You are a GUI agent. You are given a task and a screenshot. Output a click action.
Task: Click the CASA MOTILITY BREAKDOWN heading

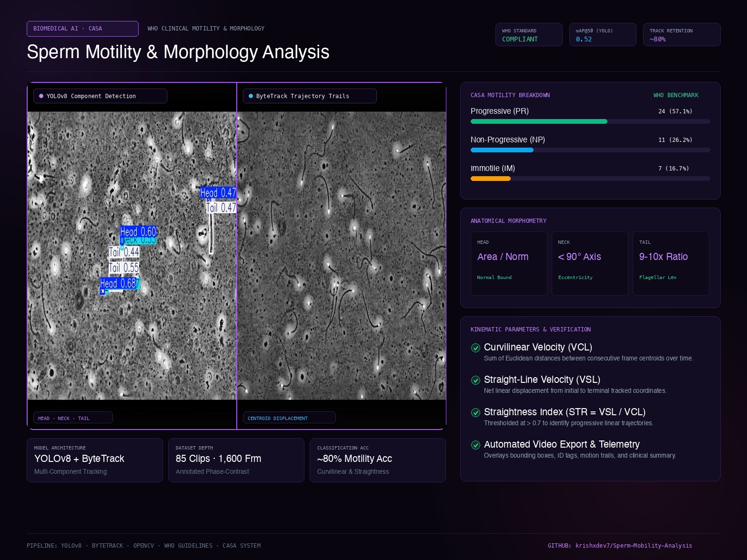tap(510, 95)
